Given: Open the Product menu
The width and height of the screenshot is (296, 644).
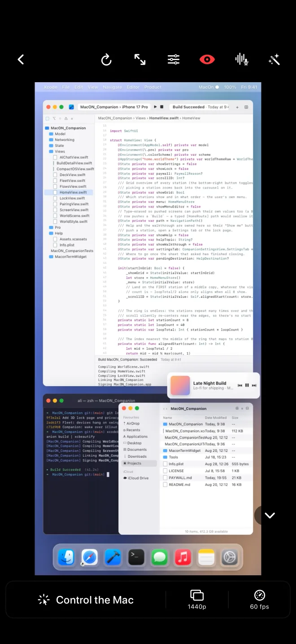Looking at the screenshot, I should (153, 87).
